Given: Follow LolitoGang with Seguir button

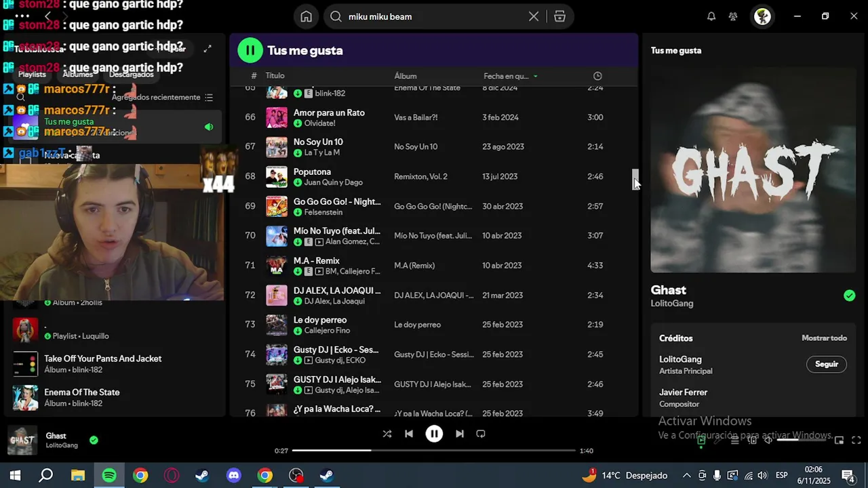Looking at the screenshot, I should (827, 364).
